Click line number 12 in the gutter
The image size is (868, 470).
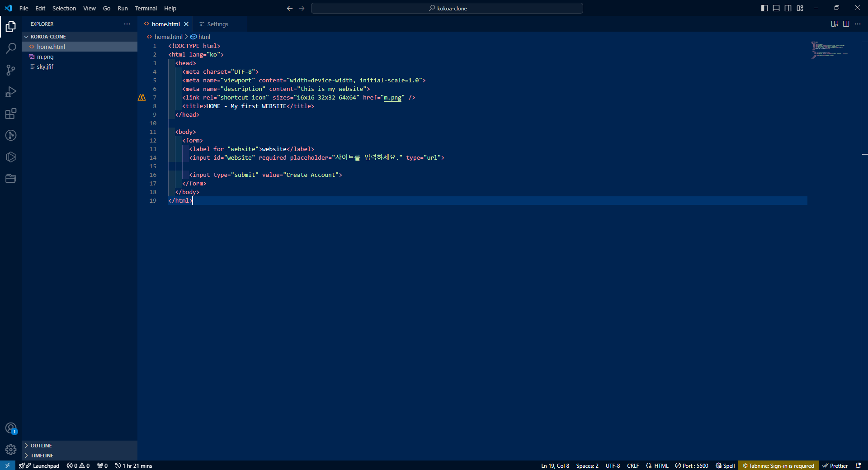tap(153, 141)
